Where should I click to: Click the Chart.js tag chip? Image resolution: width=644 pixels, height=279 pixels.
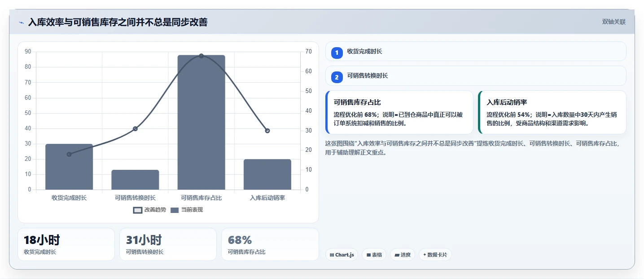click(342, 255)
